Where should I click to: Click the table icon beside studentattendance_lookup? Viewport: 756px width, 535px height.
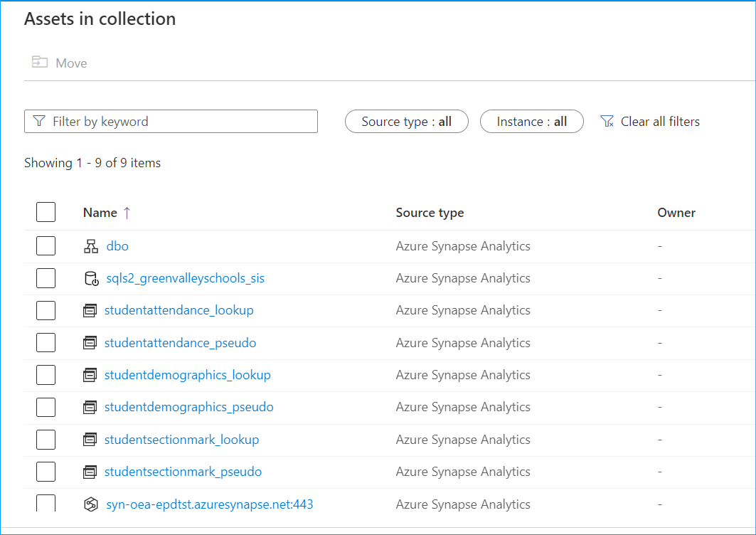[x=90, y=310]
